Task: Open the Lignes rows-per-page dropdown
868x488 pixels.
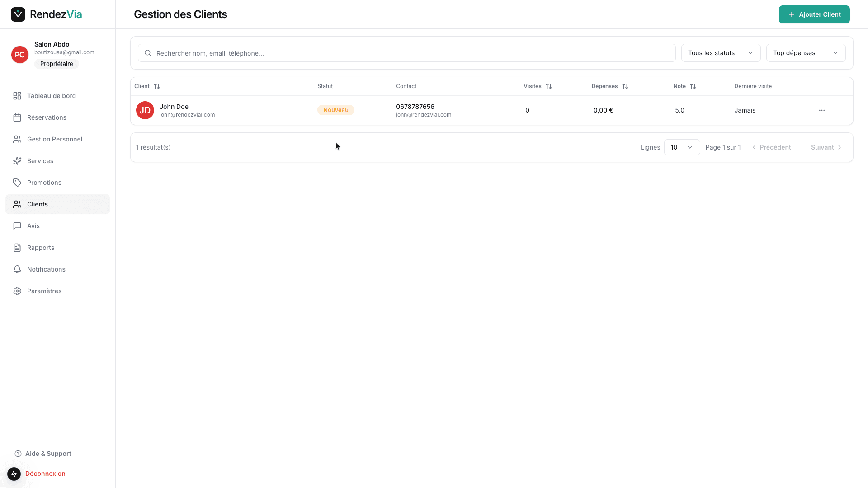Action: [682, 147]
